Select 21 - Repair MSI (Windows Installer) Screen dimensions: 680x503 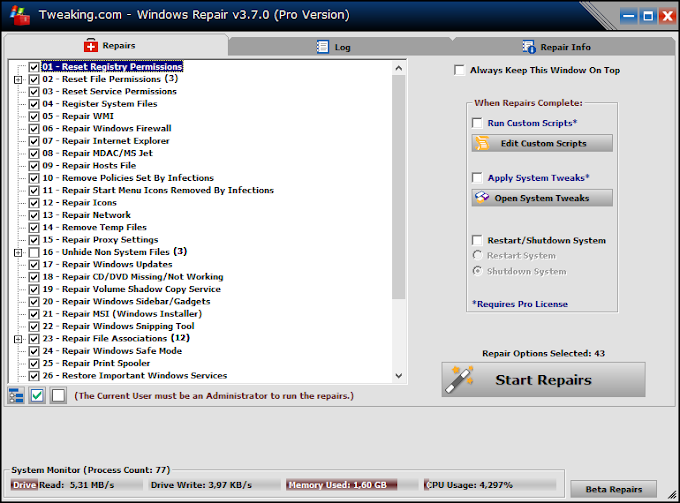click(x=122, y=314)
